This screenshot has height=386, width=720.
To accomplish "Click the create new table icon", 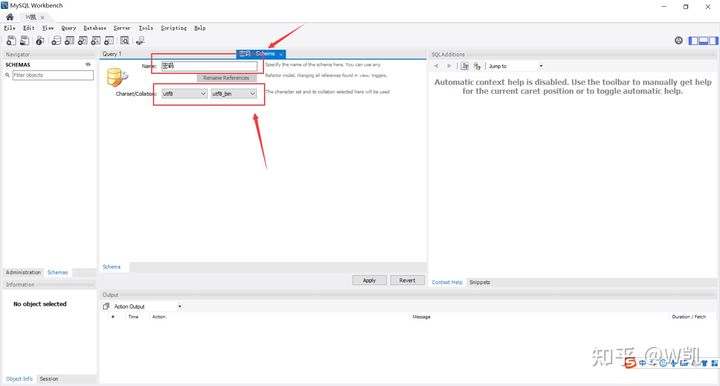I will (x=69, y=41).
